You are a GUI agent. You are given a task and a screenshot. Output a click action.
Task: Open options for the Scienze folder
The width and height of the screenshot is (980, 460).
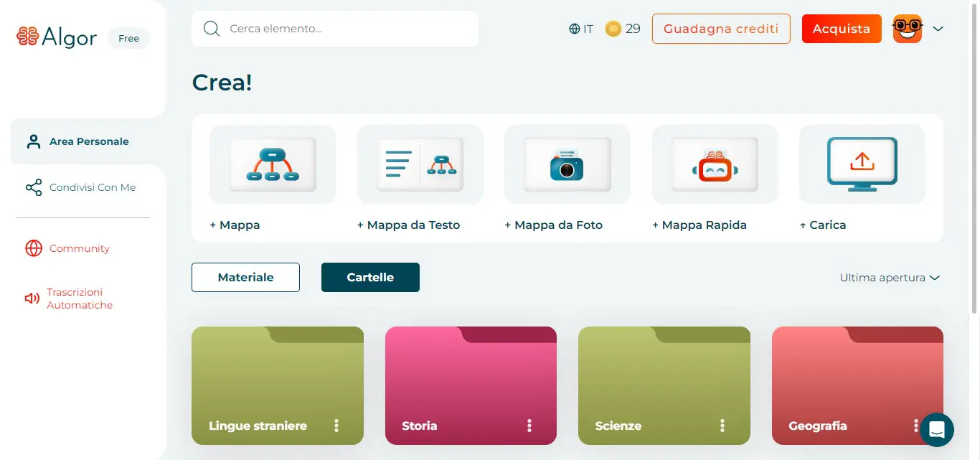tap(723, 425)
